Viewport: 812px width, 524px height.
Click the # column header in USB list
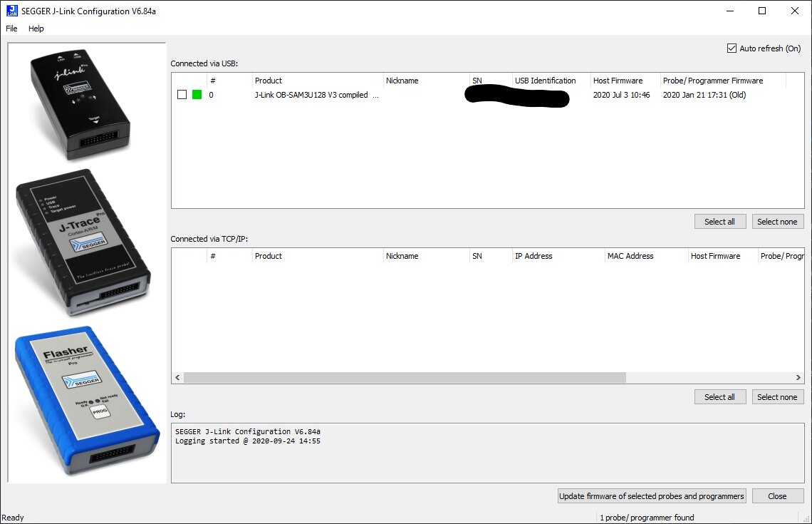[x=229, y=81]
